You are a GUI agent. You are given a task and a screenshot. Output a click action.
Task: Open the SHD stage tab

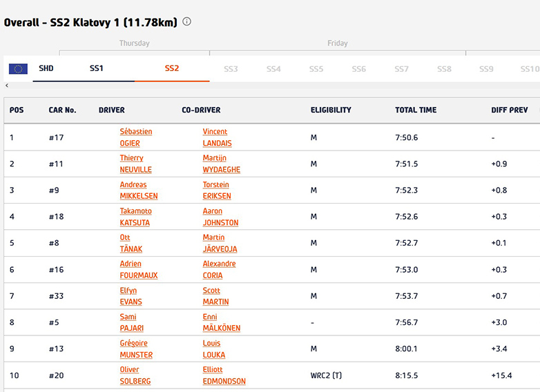[x=46, y=69]
